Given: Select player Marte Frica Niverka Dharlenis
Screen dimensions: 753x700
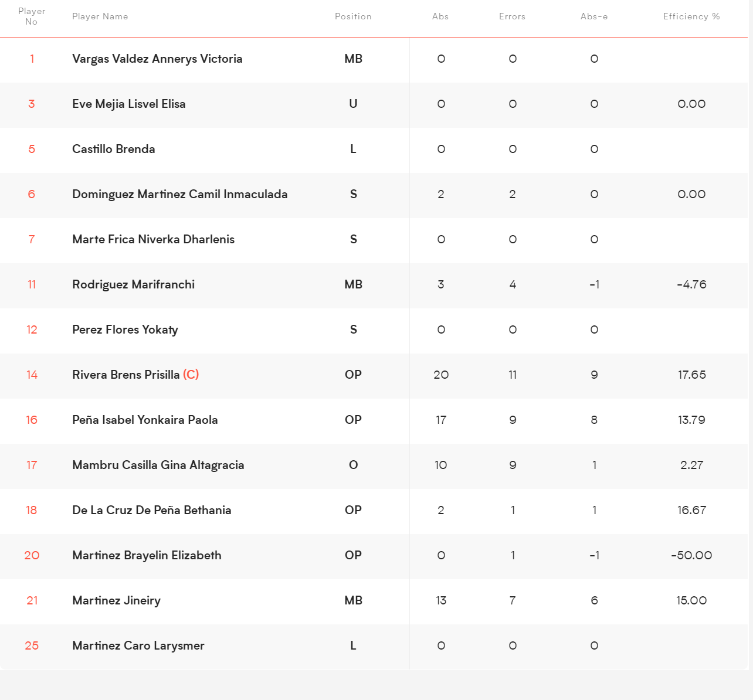Looking at the screenshot, I should [x=153, y=239].
